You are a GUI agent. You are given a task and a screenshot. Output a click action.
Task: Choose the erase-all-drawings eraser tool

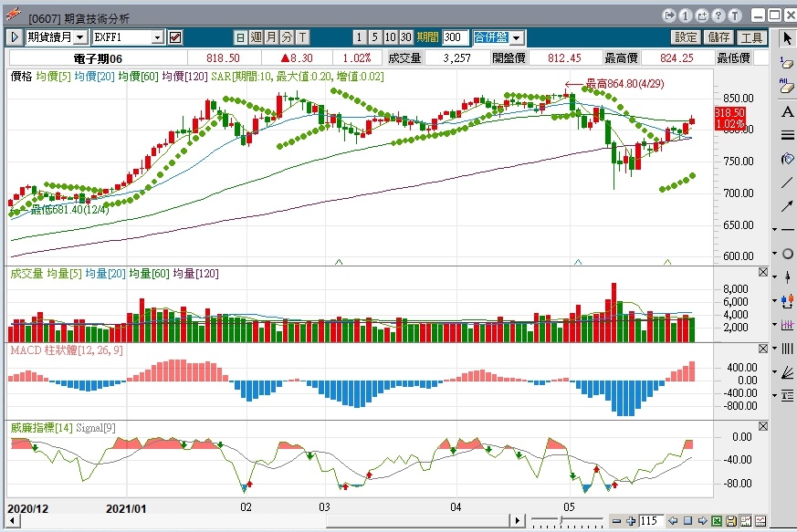pos(787,86)
